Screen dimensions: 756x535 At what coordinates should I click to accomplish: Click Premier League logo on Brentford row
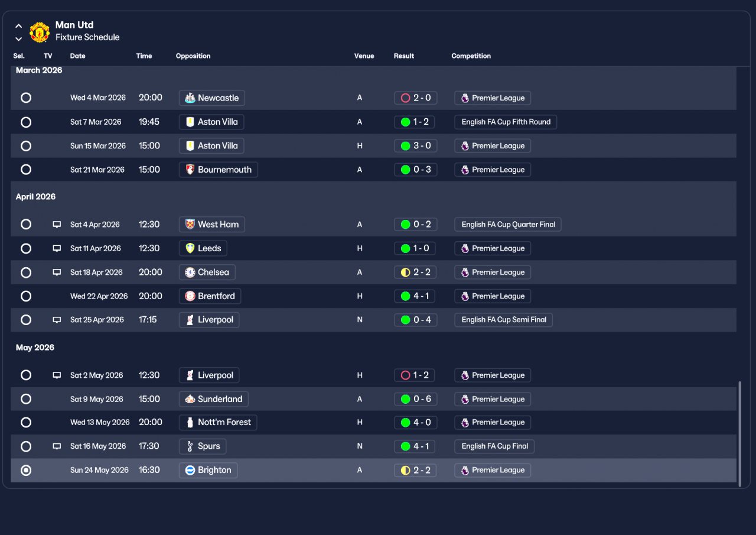point(465,296)
